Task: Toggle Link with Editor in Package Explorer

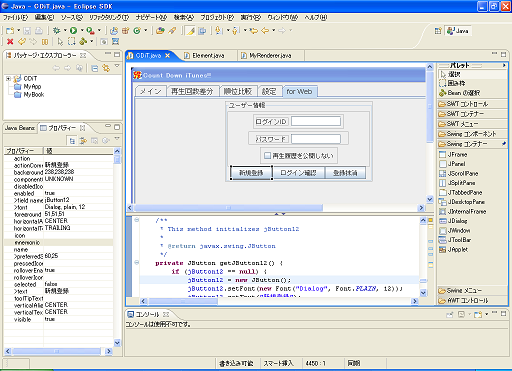Action: (x=106, y=68)
